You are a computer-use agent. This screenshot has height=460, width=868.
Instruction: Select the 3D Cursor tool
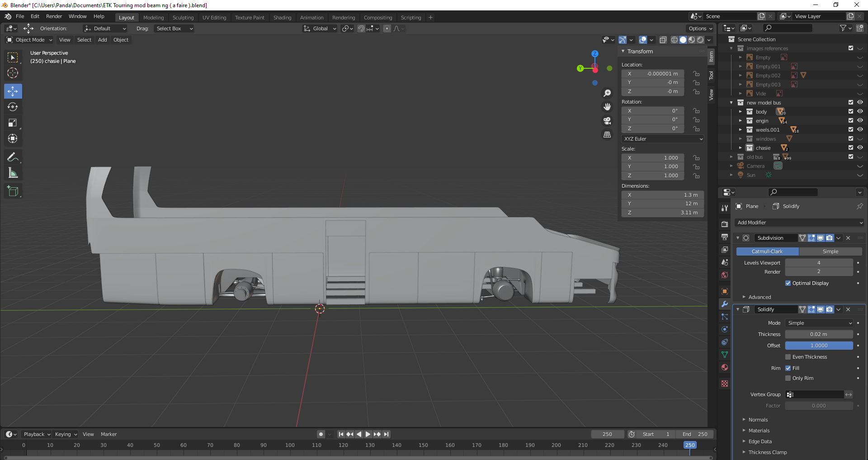(x=13, y=73)
